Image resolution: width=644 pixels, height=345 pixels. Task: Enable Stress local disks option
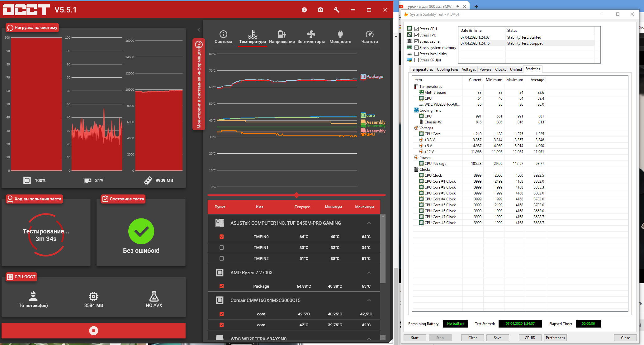tap(416, 54)
